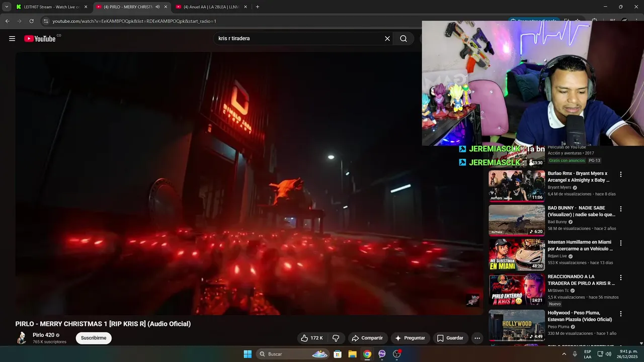Close the LEITH07 Stream tab
The image size is (644, 362).
click(86, 7)
